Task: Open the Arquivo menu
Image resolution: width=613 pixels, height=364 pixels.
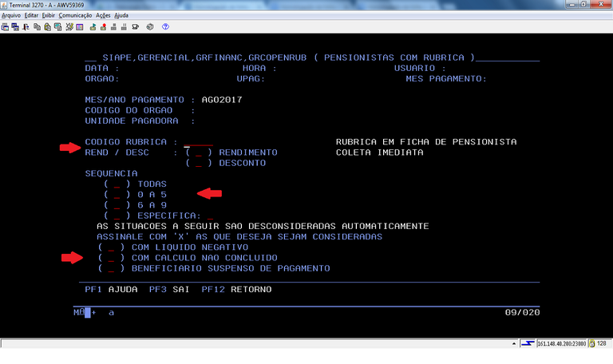Action: (11, 16)
